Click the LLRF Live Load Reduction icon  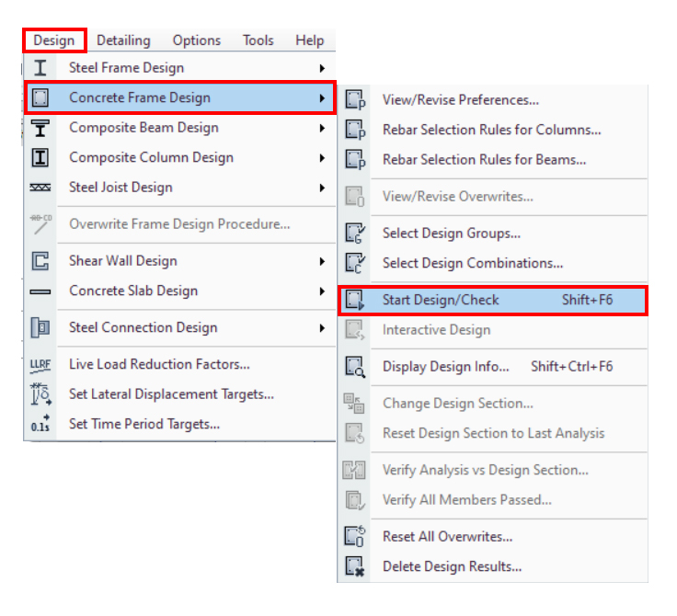click(x=40, y=365)
